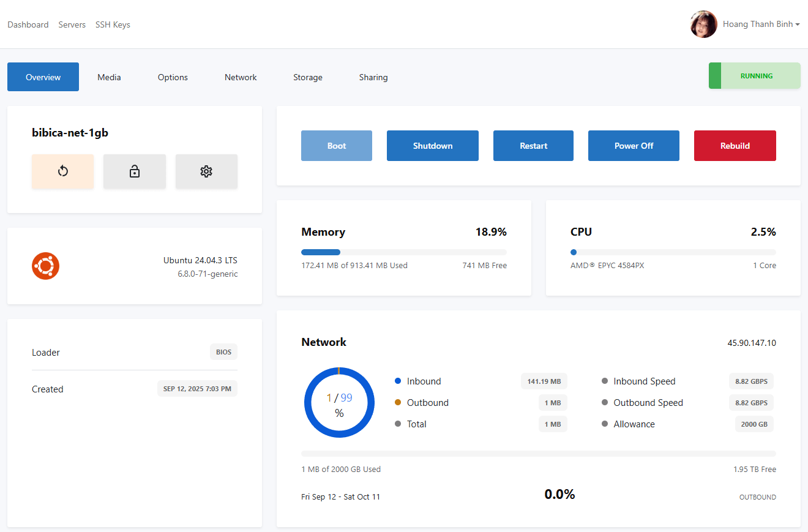
Task: Click the server name bibica-net-1gb
Action: (x=70, y=132)
